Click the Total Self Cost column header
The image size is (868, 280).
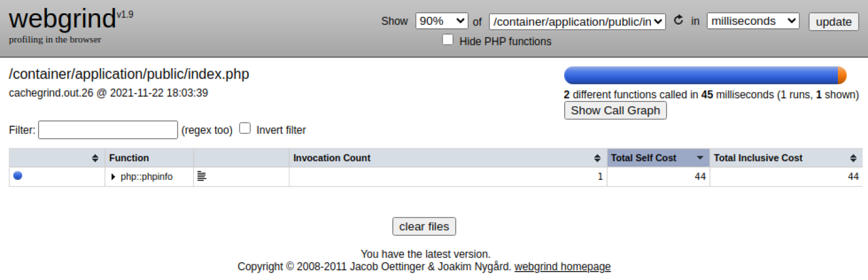point(644,158)
